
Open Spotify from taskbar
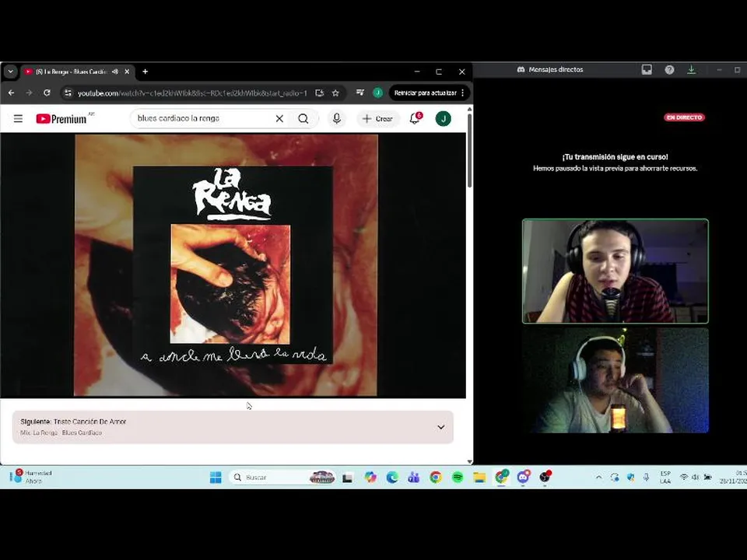pos(458,477)
